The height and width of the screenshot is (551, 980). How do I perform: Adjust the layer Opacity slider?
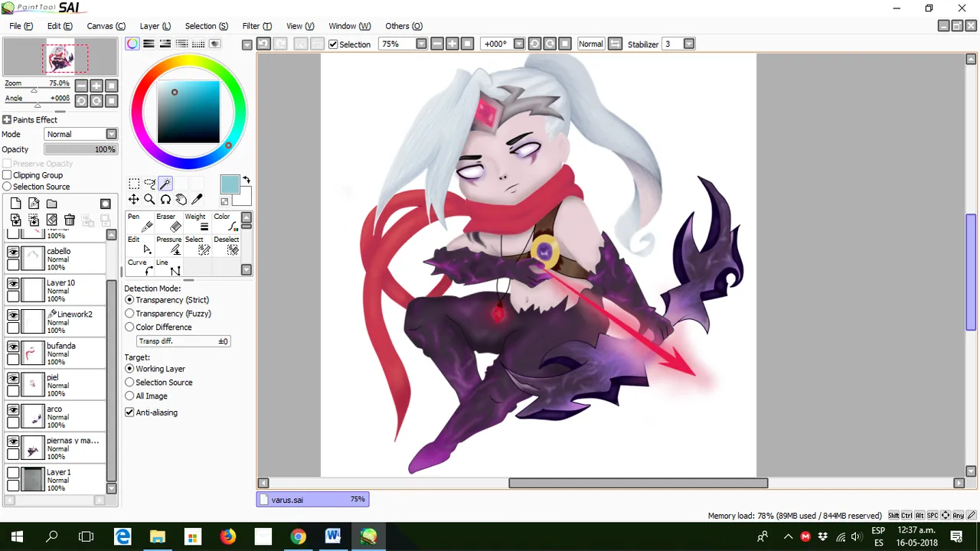click(81, 149)
